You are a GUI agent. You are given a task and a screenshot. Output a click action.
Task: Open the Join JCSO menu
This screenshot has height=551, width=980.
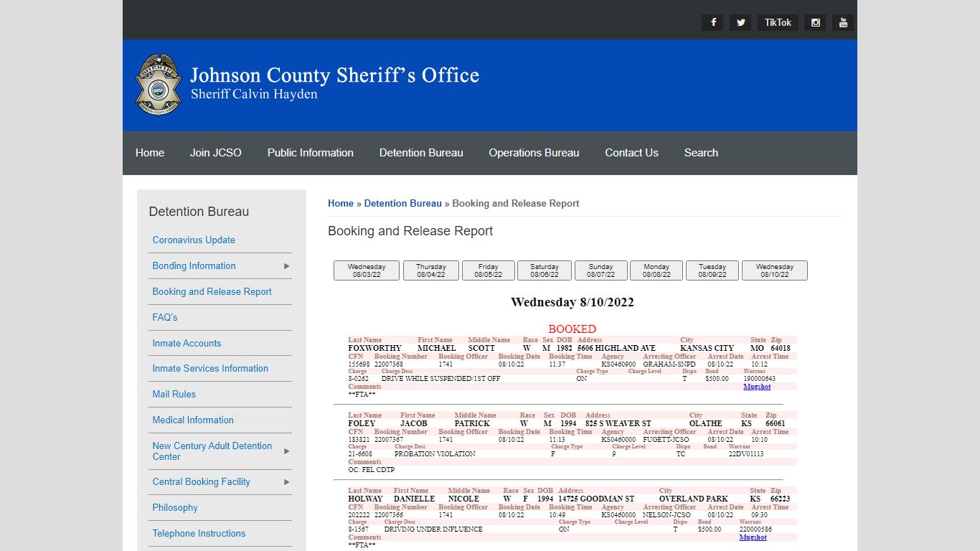coord(216,153)
